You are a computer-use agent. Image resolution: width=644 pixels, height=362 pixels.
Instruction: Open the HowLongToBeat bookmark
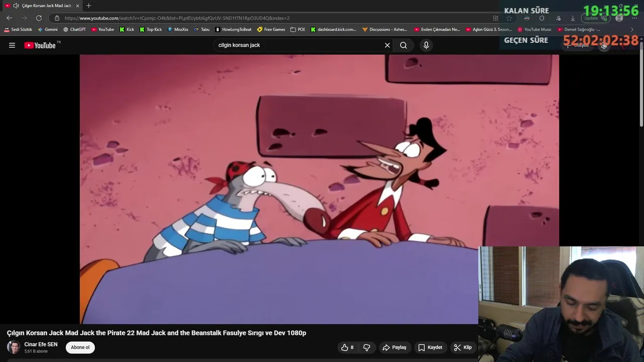(233, 30)
